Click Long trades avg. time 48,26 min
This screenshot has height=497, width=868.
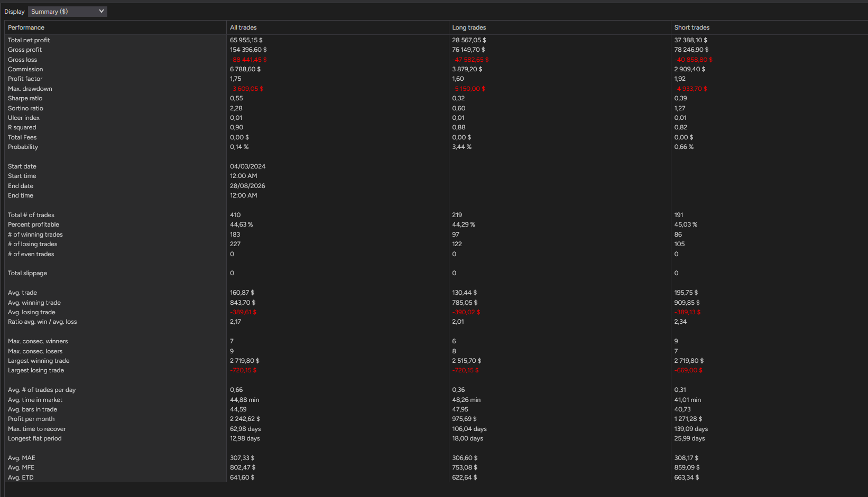[466, 400]
